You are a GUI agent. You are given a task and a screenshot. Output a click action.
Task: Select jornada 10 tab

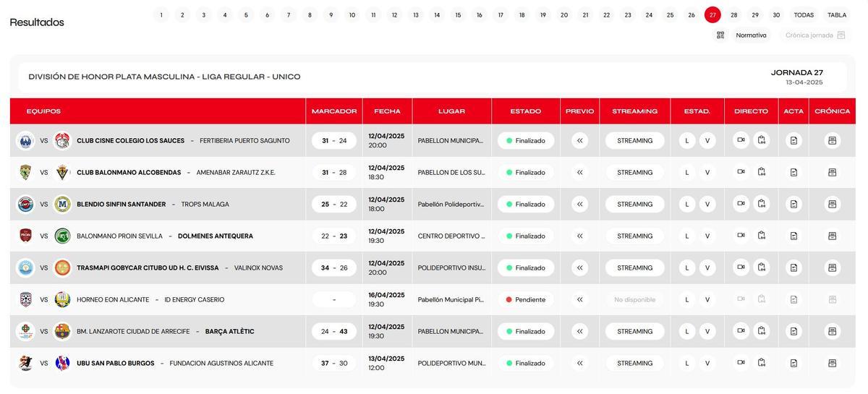[352, 14]
